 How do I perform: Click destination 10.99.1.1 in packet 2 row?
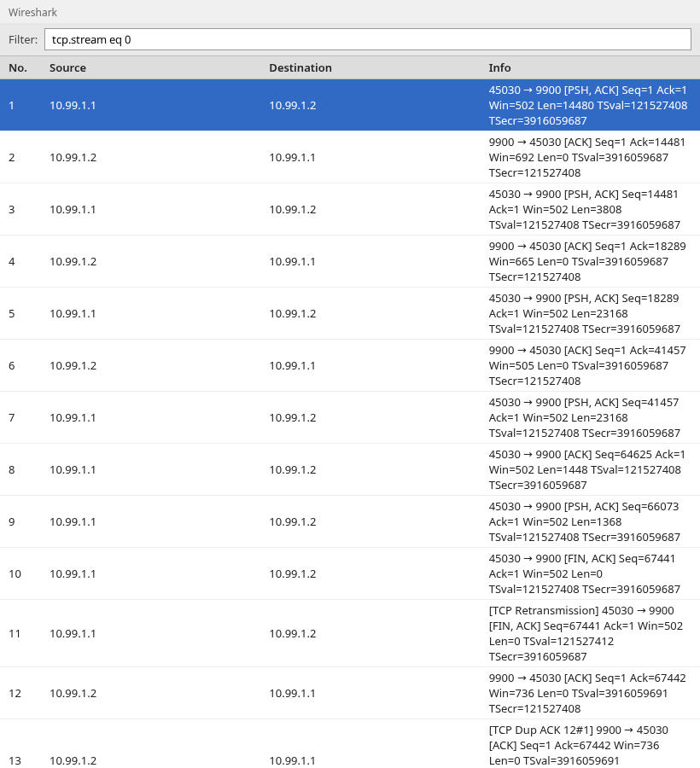(x=292, y=157)
